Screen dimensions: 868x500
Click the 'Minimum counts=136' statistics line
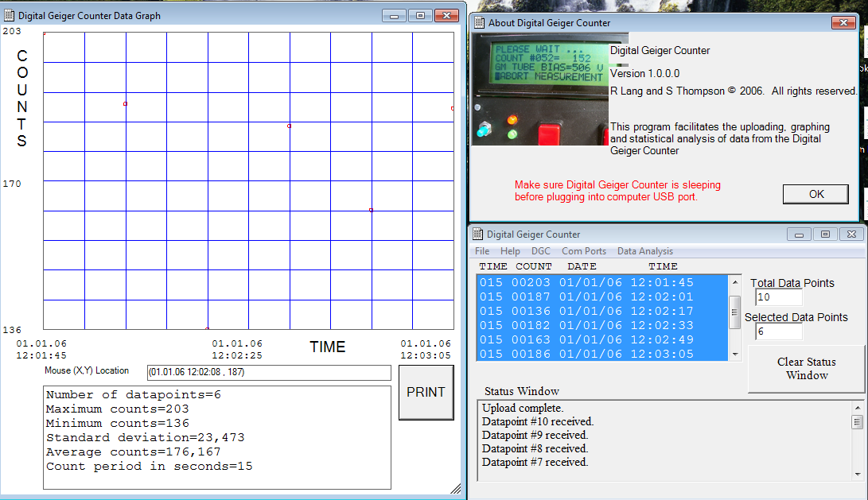coord(118,424)
